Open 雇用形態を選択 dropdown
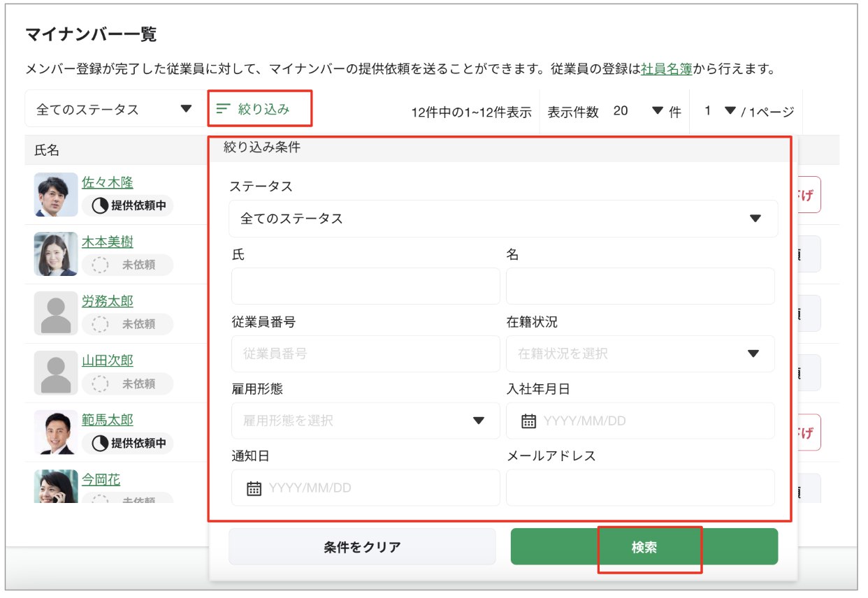The width and height of the screenshot is (868, 598). click(x=366, y=421)
